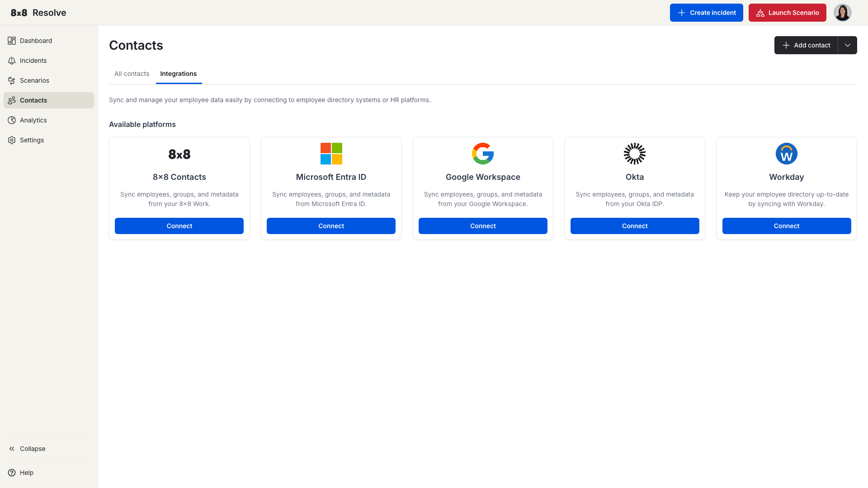Screen dimensions: 868x488
Task: Connect the Okta integration
Action: tap(635, 226)
